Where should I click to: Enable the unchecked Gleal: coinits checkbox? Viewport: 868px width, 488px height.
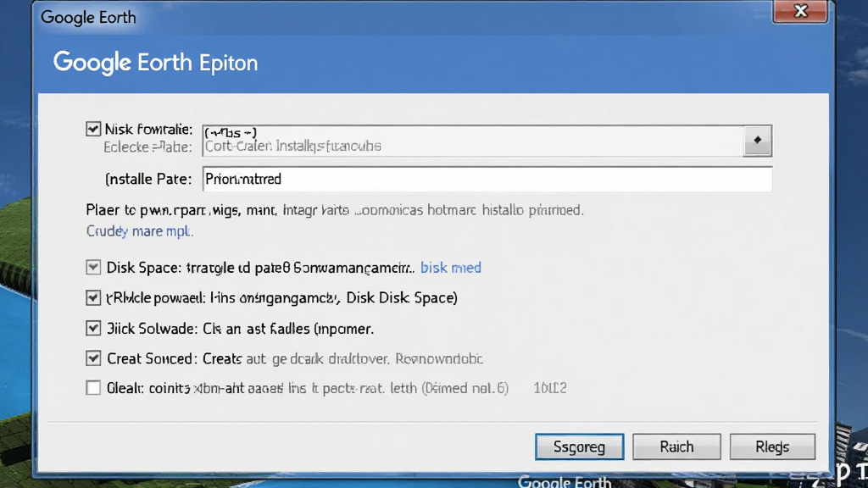coord(93,388)
